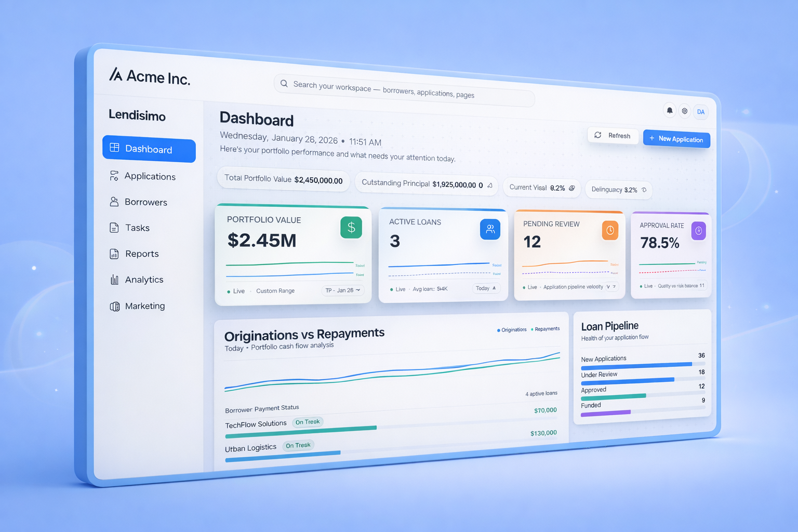Click the Total Portfolio Value pill

tap(284, 179)
